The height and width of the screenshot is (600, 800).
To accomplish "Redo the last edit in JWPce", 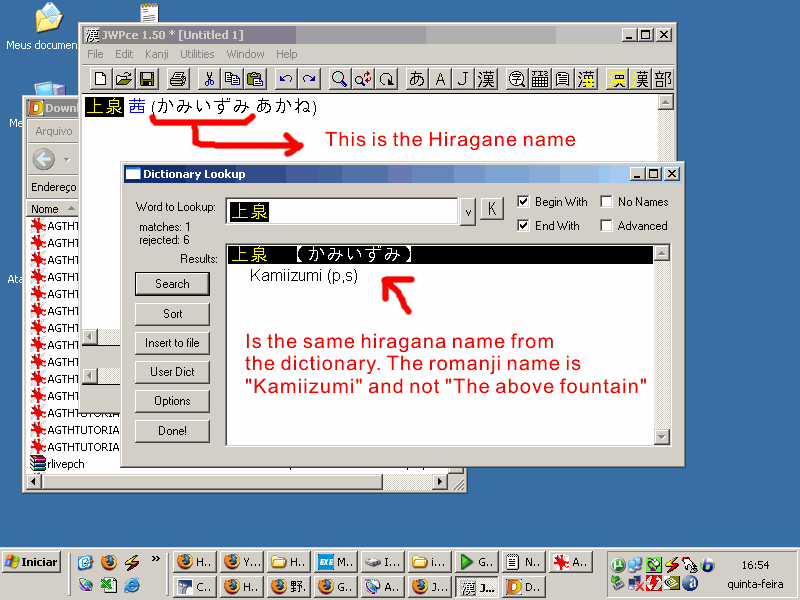I will pyautogui.click(x=309, y=79).
